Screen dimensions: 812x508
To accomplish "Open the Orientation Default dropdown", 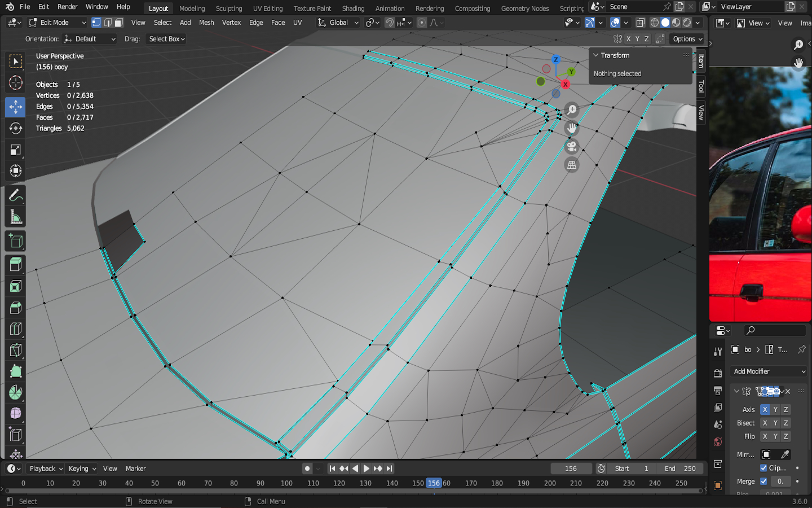I will pyautogui.click(x=90, y=39).
